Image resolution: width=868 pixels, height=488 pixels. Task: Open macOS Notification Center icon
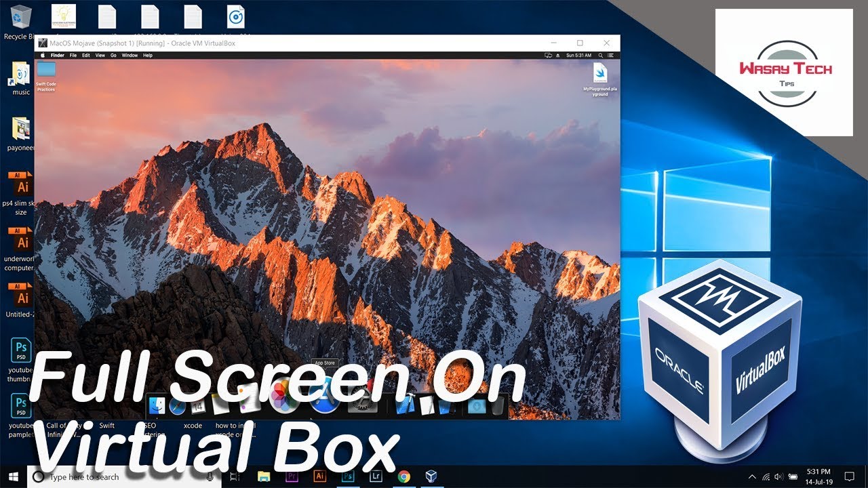tap(611, 55)
